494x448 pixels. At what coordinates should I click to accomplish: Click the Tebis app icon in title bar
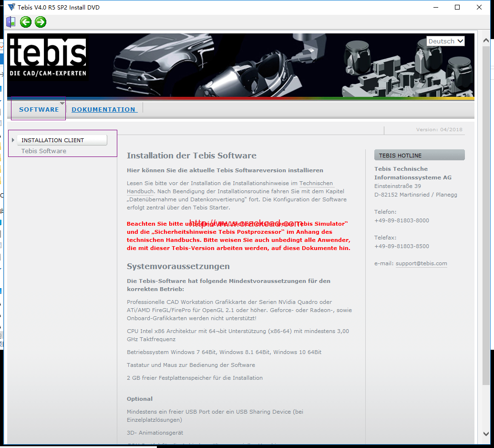11,7
